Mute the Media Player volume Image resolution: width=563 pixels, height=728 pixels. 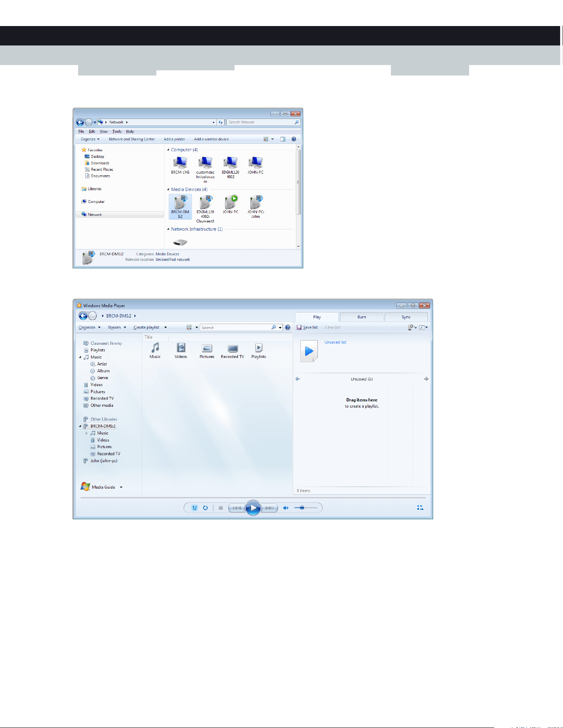point(285,508)
